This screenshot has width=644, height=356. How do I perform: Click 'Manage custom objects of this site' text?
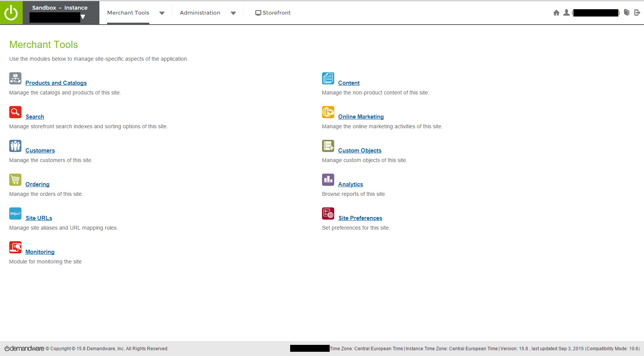pyautogui.click(x=365, y=160)
